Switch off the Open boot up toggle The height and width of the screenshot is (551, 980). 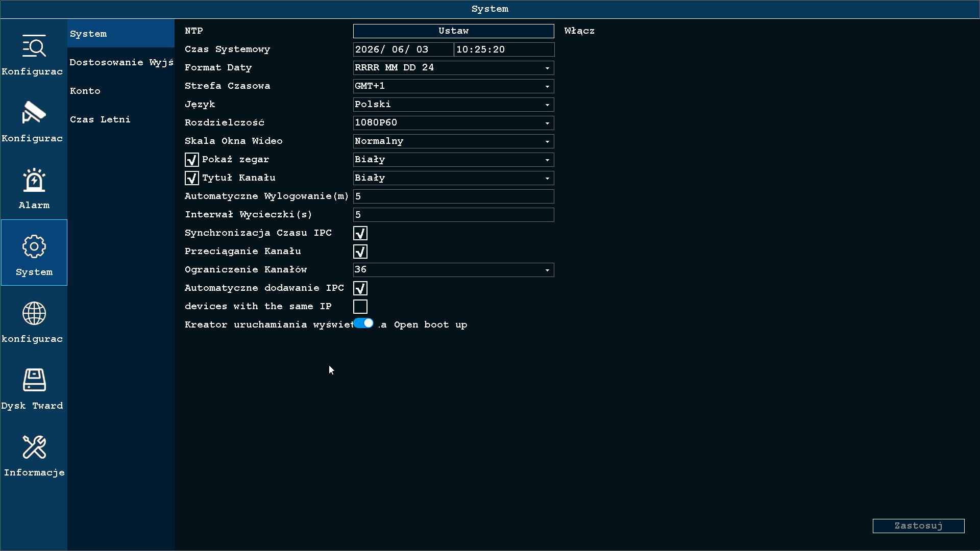tap(363, 323)
